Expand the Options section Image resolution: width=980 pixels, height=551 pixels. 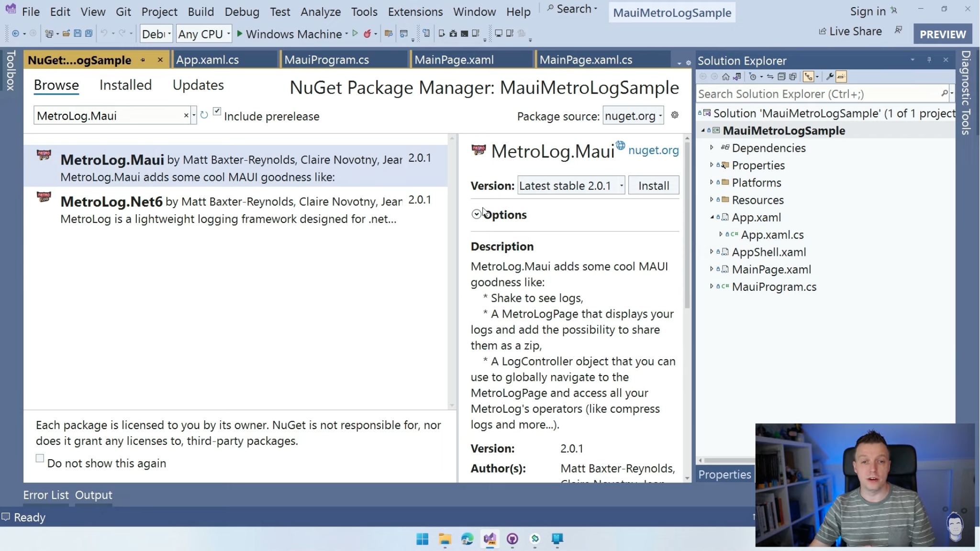click(x=476, y=214)
